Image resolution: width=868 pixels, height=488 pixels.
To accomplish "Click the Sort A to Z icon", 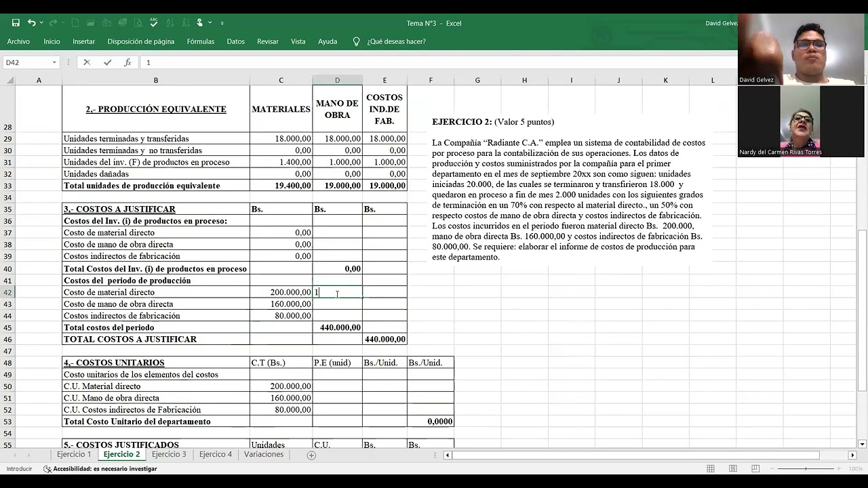I will point(170,23).
